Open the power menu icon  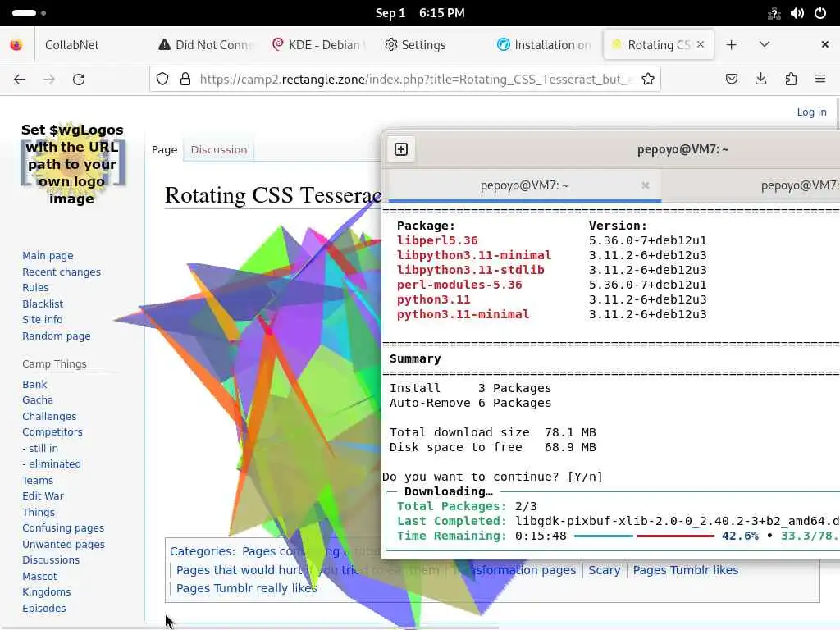coord(820,13)
